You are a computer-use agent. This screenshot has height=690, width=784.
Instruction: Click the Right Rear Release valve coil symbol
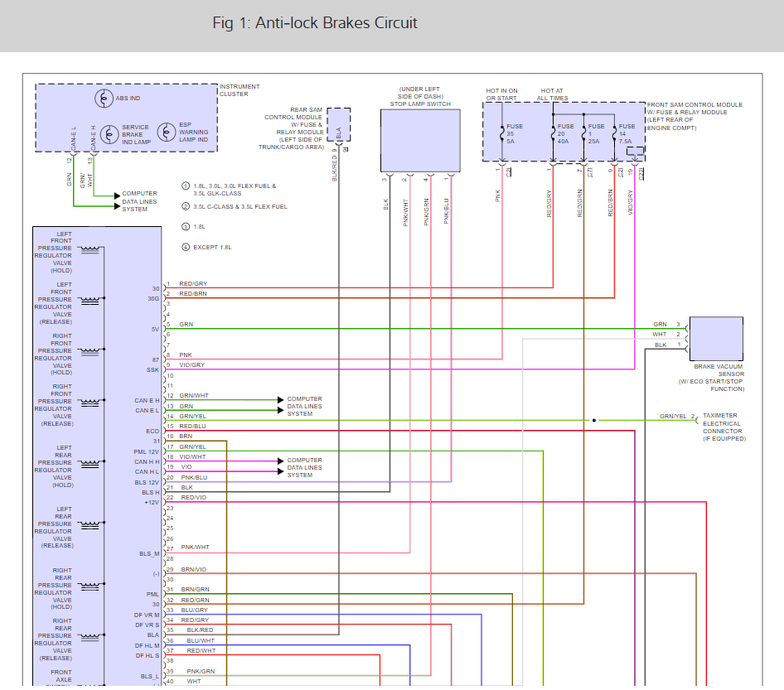(x=90, y=638)
